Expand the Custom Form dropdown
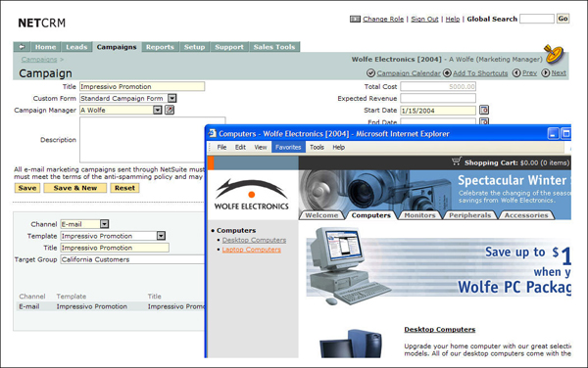 (172, 98)
